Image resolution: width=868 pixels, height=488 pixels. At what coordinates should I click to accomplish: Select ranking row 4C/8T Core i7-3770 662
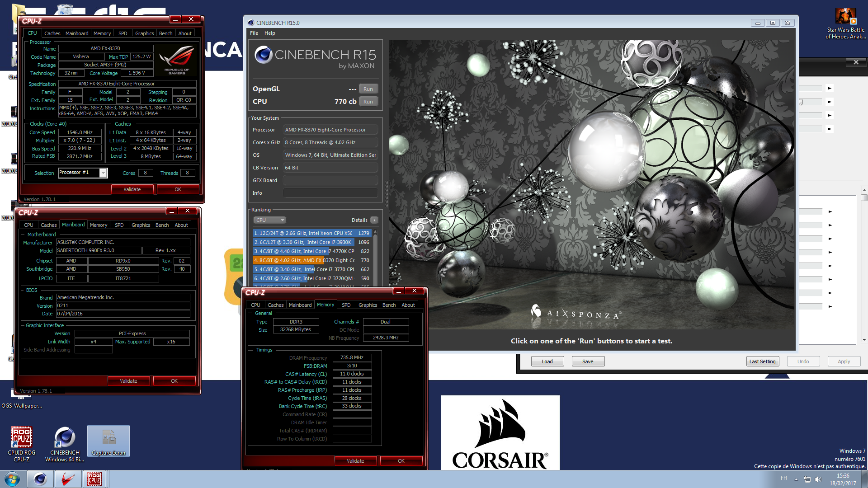click(312, 269)
